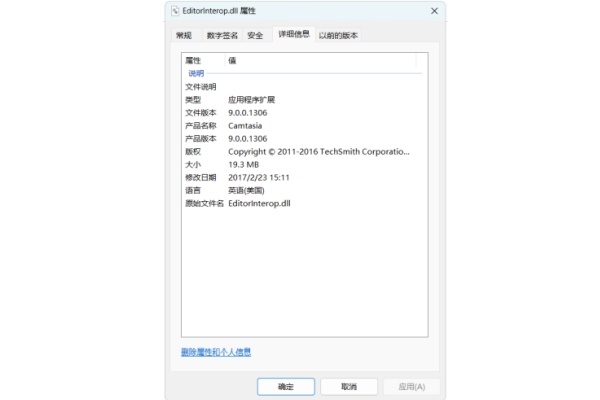600x400 pixels.
Task: Click the 取消 button
Action: 349,386
